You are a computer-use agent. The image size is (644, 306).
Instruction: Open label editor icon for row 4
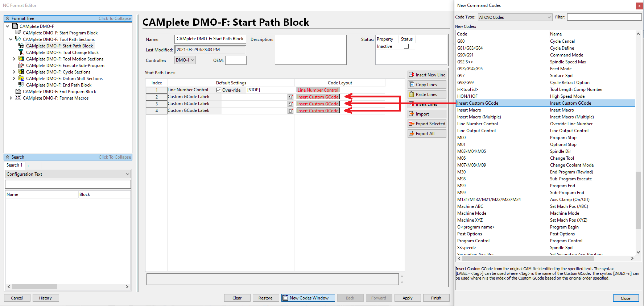coord(290,111)
